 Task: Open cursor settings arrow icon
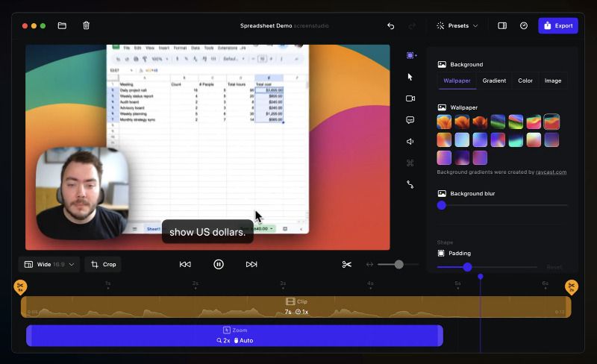pyautogui.click(x=410, y=77)
